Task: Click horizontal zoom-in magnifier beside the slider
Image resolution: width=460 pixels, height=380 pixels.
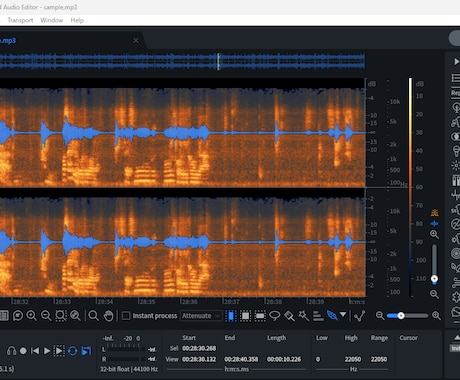Action: [x=436, y=315]
